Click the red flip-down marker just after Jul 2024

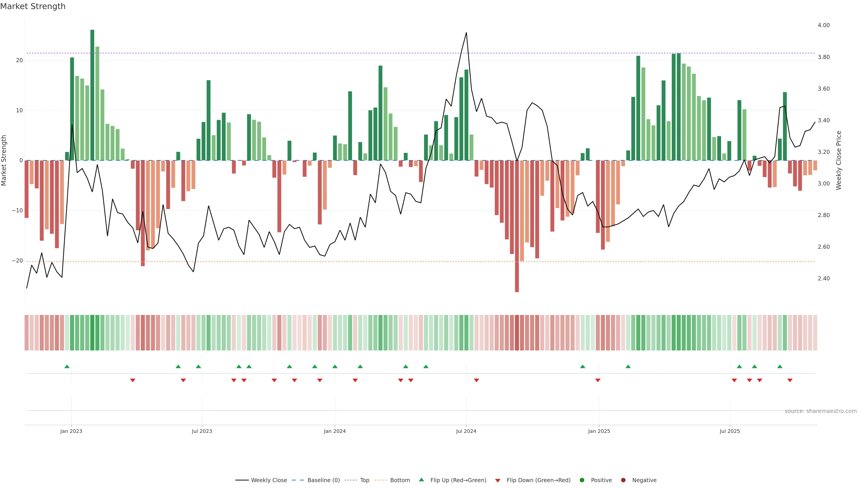tap(476, 380)
